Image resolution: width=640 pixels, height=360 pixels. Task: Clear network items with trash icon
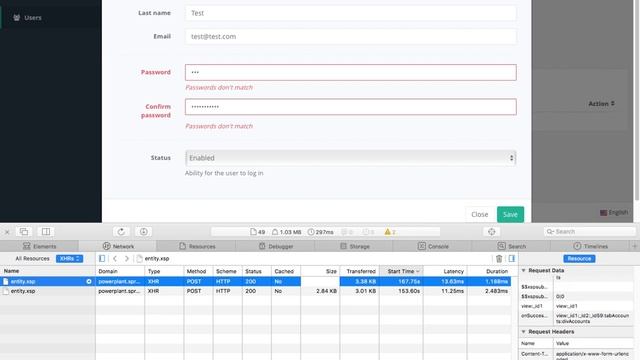pos(499,258)
